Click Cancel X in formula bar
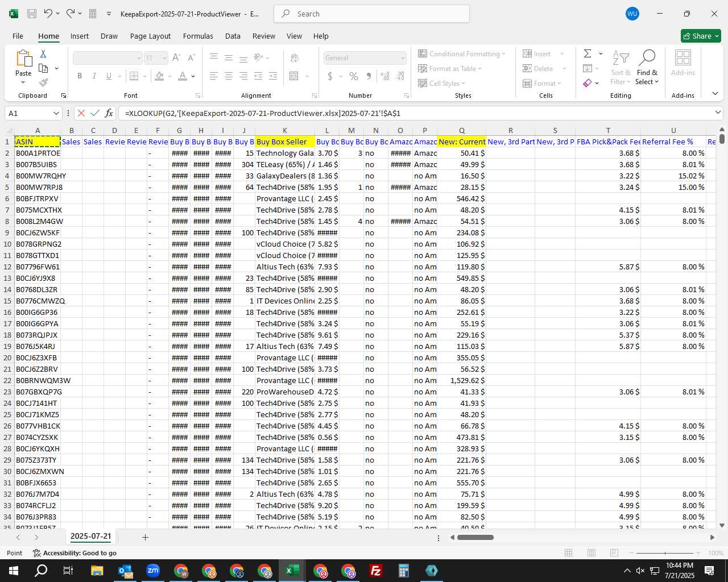The image size is (728, 582). tap(81, 113)
